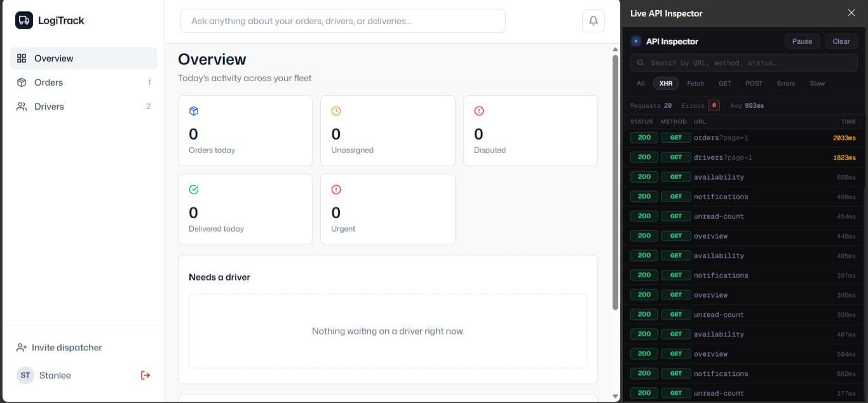Click the green checkmark icon on Delivered today card
Screen dimensions: 868x403
[194, 190]
